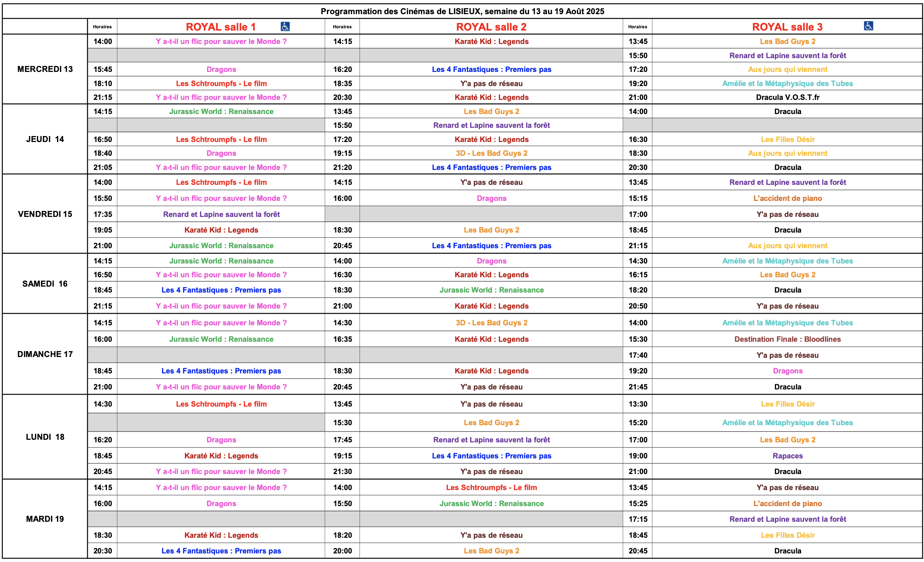Click the 19:20 showtime on Mercredi salle 3
The width and height of the screenshot is (924, 562).
(638, 83)
